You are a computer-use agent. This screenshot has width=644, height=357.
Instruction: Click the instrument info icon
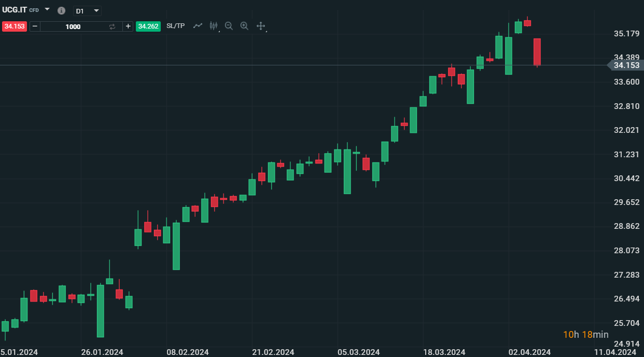pyautogui.click(x=61, y=11)
